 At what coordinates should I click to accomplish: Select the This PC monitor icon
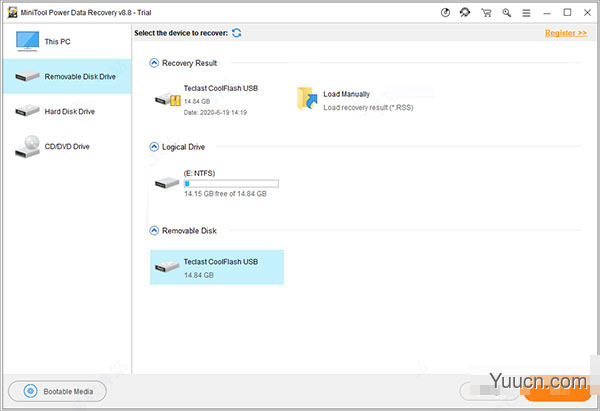tap(27, 41)
